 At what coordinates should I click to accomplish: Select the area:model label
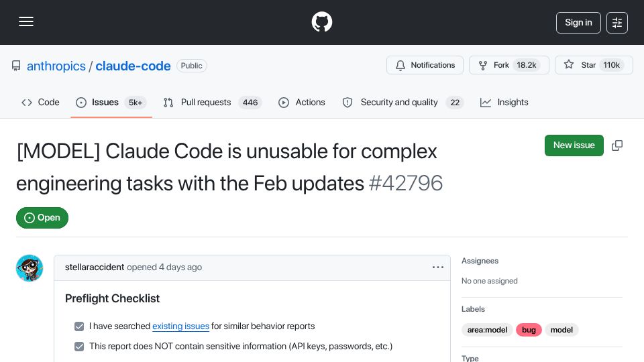coord(487,330)
